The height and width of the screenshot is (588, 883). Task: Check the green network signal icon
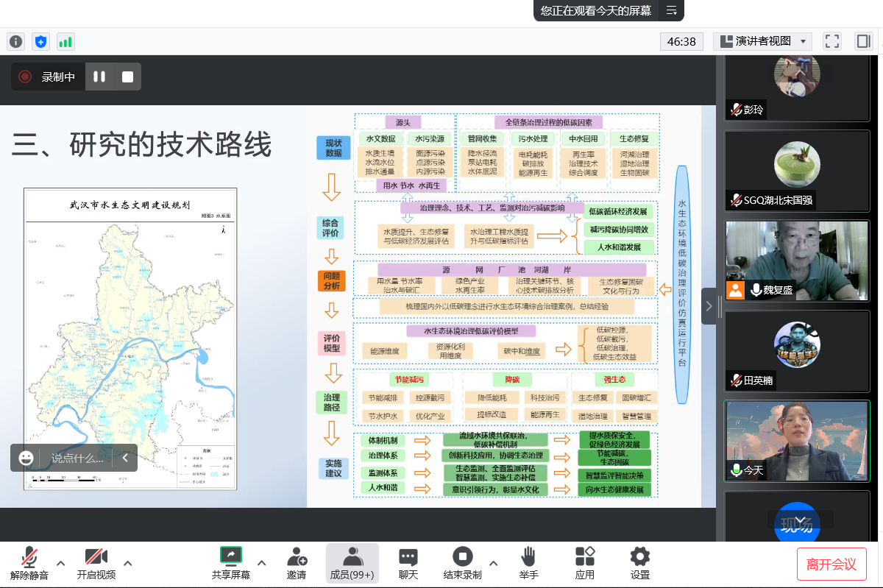pyautogui.click(x=65, y=41)
